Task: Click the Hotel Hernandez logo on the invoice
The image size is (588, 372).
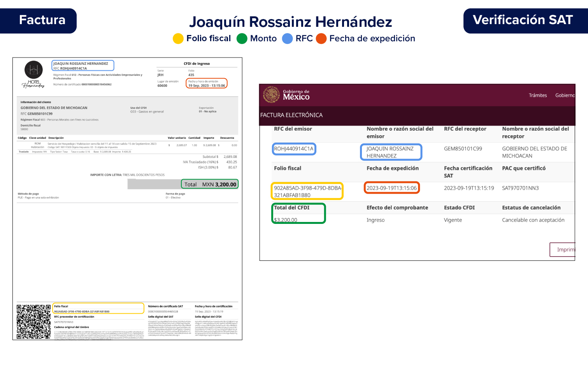Action: pos(33,75)
